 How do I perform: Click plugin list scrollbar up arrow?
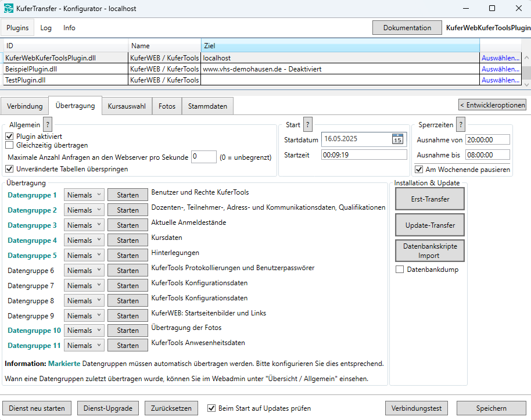[526, 58]
